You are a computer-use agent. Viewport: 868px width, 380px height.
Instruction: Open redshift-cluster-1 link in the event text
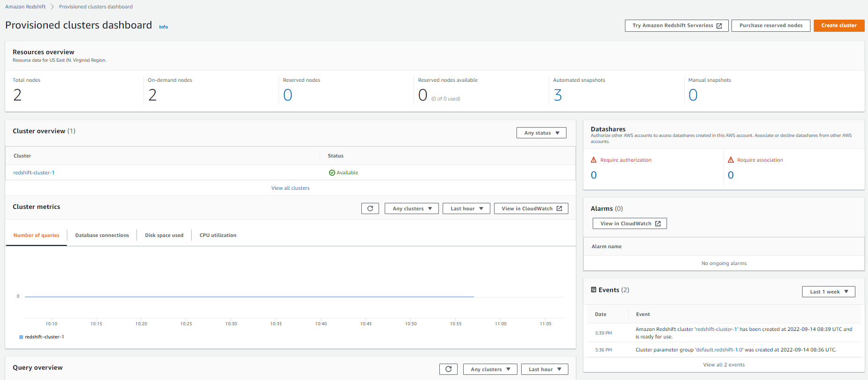[716, 329]
